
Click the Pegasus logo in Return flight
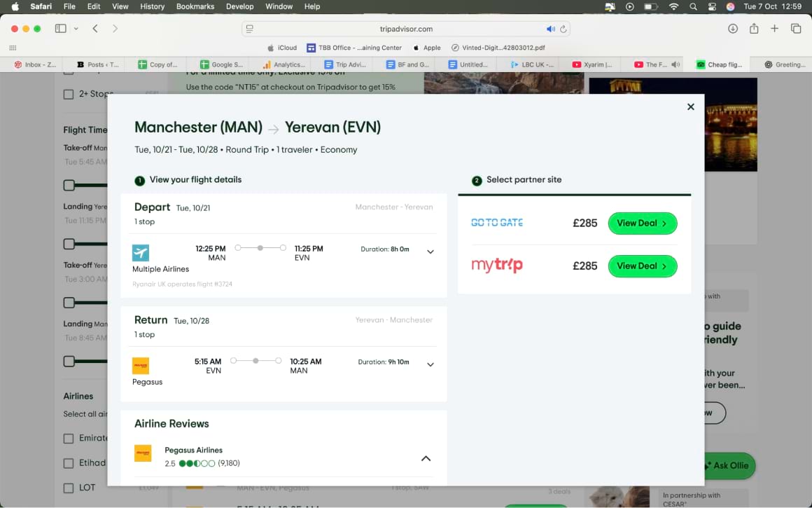click(140, 366)
